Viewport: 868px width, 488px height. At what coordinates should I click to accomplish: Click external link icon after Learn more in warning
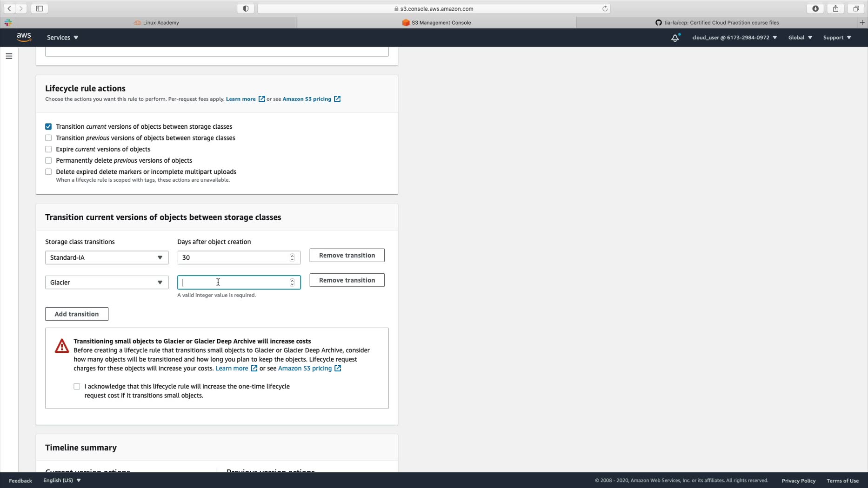pos(254,368)
